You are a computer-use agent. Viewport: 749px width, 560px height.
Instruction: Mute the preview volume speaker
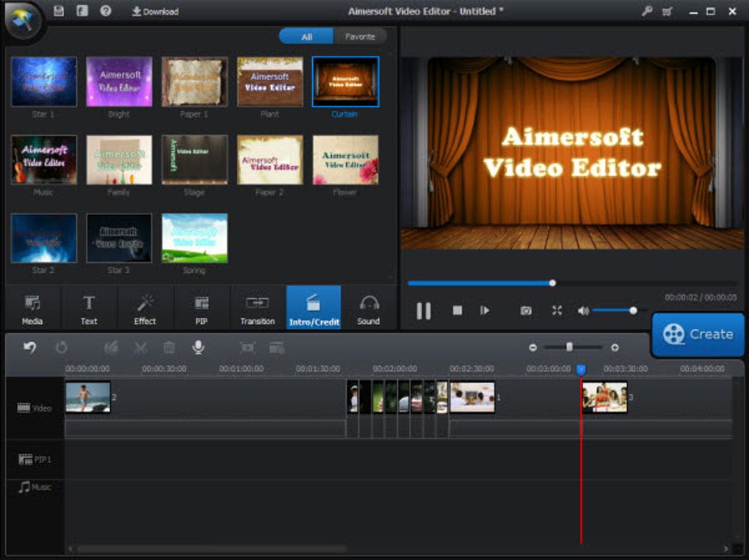point(583,310)
